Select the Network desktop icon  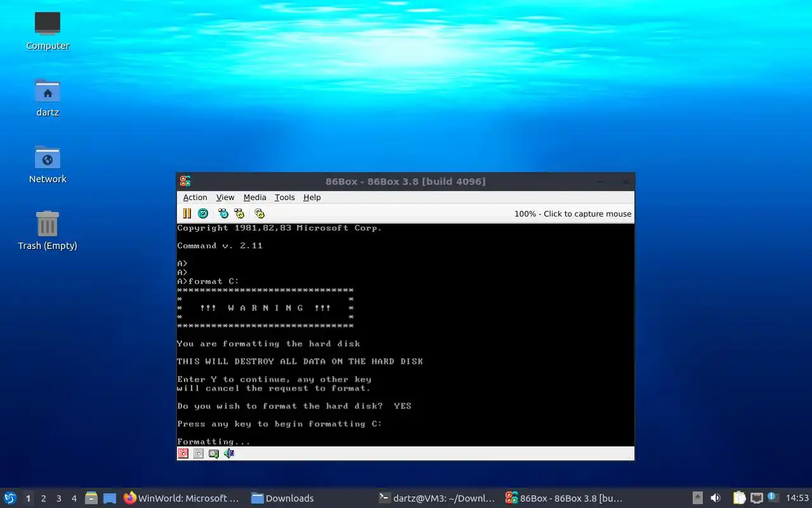[x=48, y=164]
